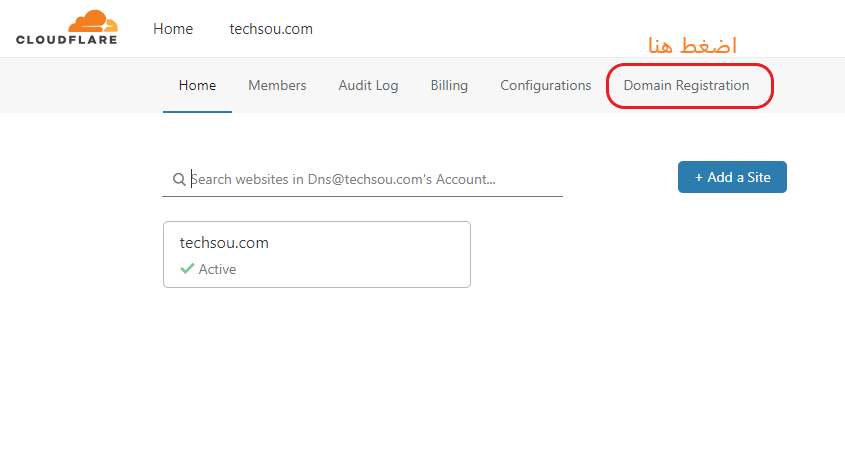Open the Audit Log tab
845x462 pixels.
368,85
